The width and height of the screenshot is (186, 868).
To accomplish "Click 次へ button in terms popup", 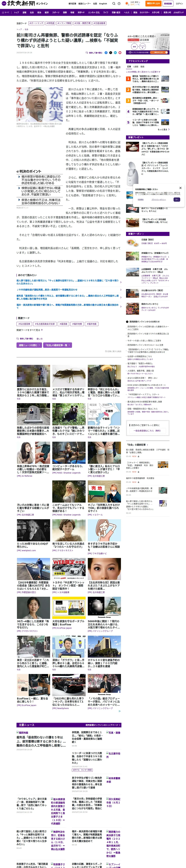I will click(x=177, y=199).
